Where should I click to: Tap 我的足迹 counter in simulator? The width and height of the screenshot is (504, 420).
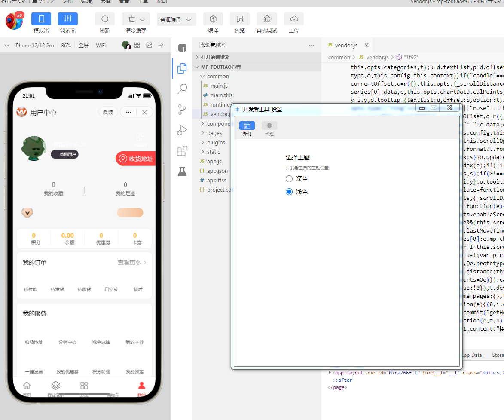[125, 188]
